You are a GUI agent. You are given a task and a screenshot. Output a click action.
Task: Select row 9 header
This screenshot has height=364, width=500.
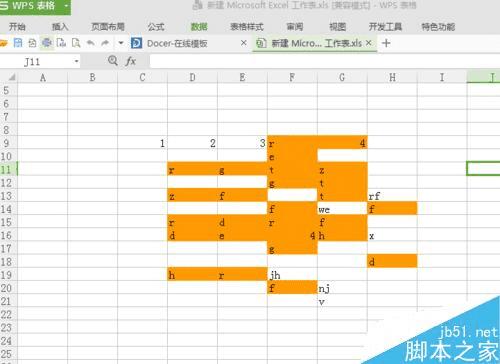click(x=8, y=143)
